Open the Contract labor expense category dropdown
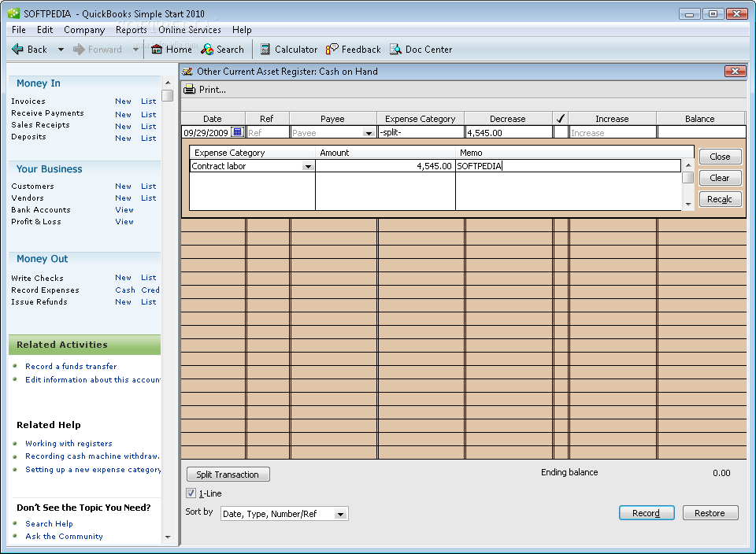The width and height of the screenshot is (756, 554). pos(309,166)
